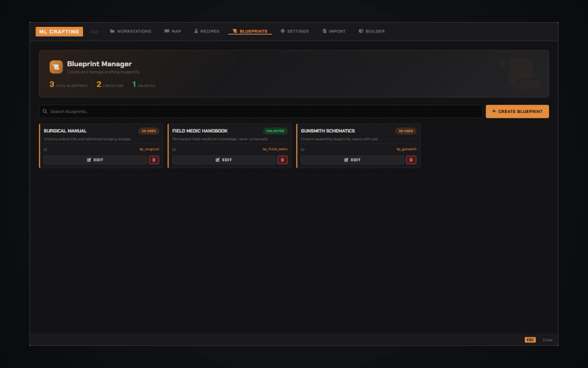Viewport: 588px width, 368px height.
Task: Click the Surgical Manual description text
Action: (x=88, y=139)
